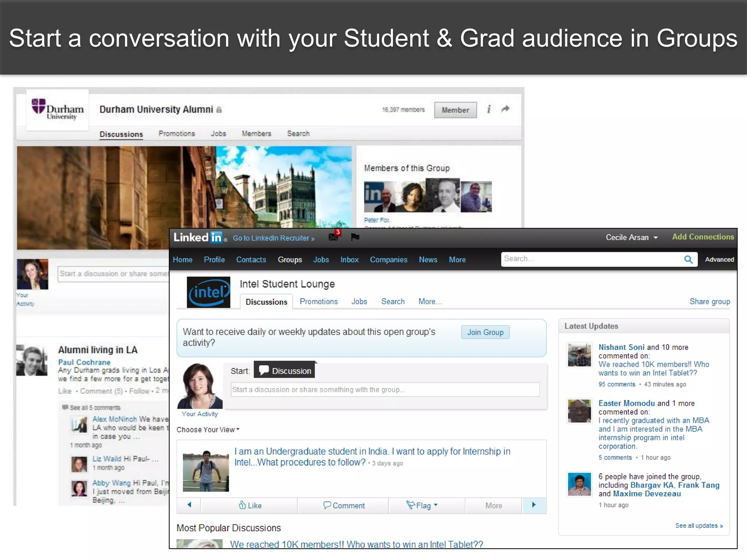Open Bhargav KA's profile link

[652, 485]
